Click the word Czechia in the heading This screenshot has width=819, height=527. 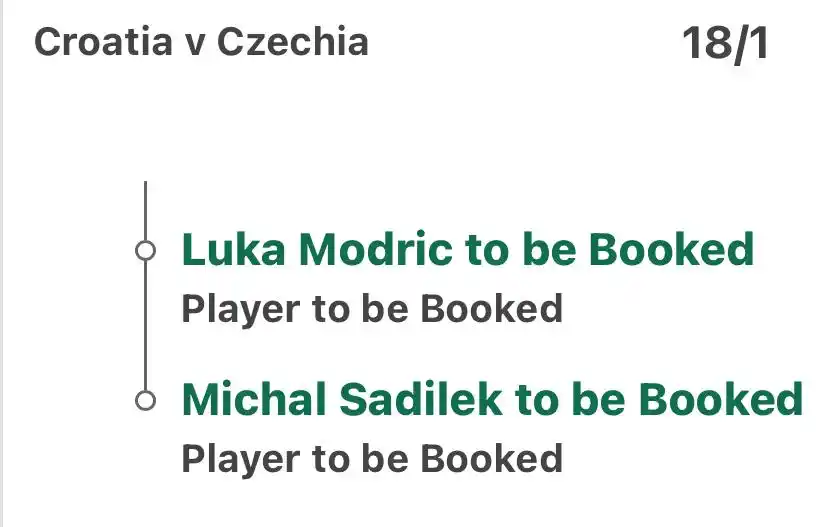pyautogui.click(x=293, y=42)
